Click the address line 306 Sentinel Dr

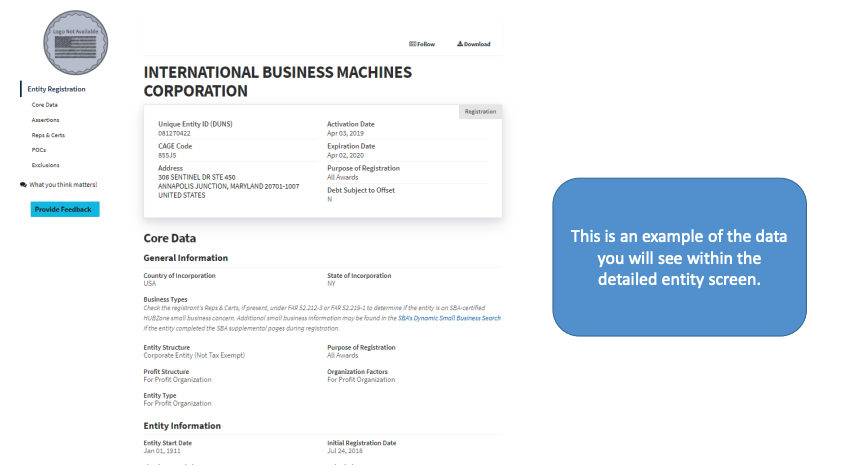pos(197,177)
